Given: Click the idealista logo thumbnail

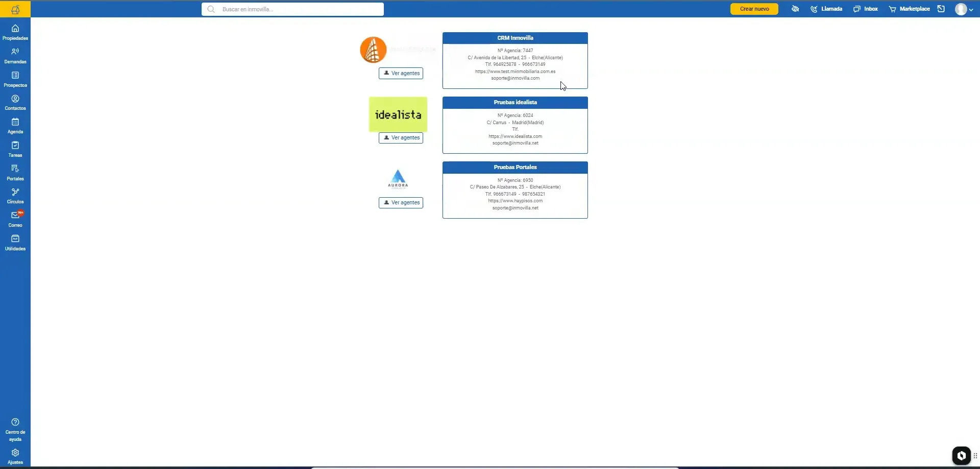Looking at the screenshot, I should [x=398, y=114].
